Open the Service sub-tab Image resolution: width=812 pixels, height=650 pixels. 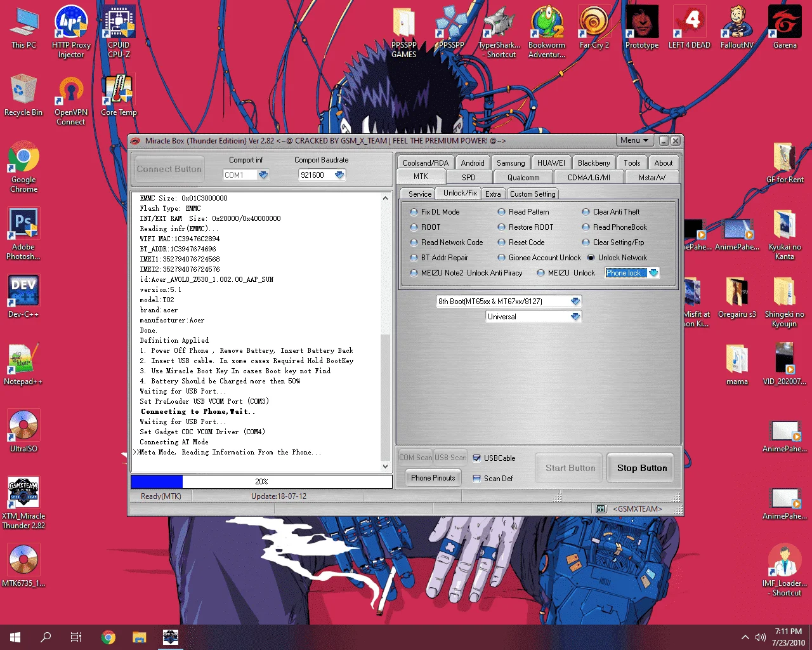click(x=419, y=194)
